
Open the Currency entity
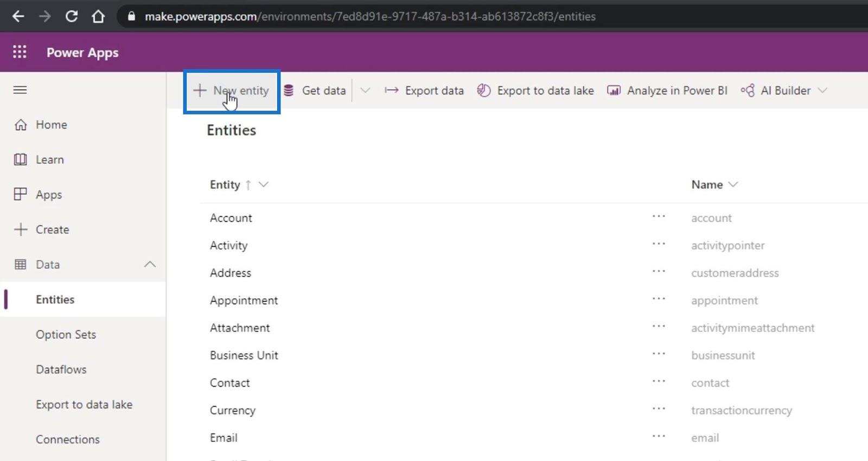[x=233, y=411]
